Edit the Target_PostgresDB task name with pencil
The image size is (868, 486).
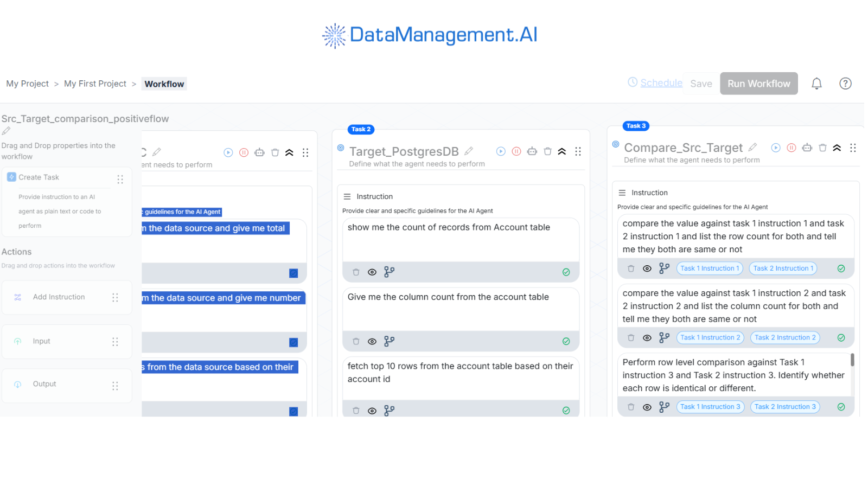coord(469,151)
